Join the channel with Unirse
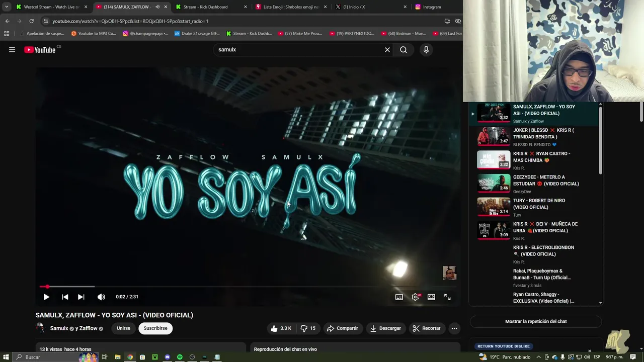644x362 pixels. pos(123,328)
